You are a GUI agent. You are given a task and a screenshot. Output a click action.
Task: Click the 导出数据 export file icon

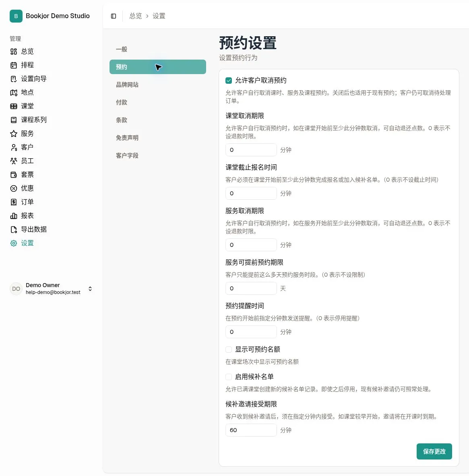tap(14, 230)
